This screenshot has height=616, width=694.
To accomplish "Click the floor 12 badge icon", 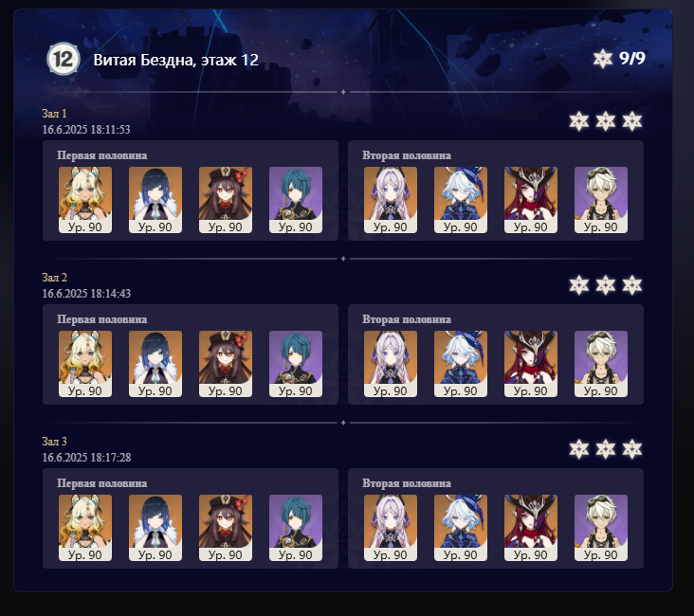I will pyautogui.click(x=64, y=59).
